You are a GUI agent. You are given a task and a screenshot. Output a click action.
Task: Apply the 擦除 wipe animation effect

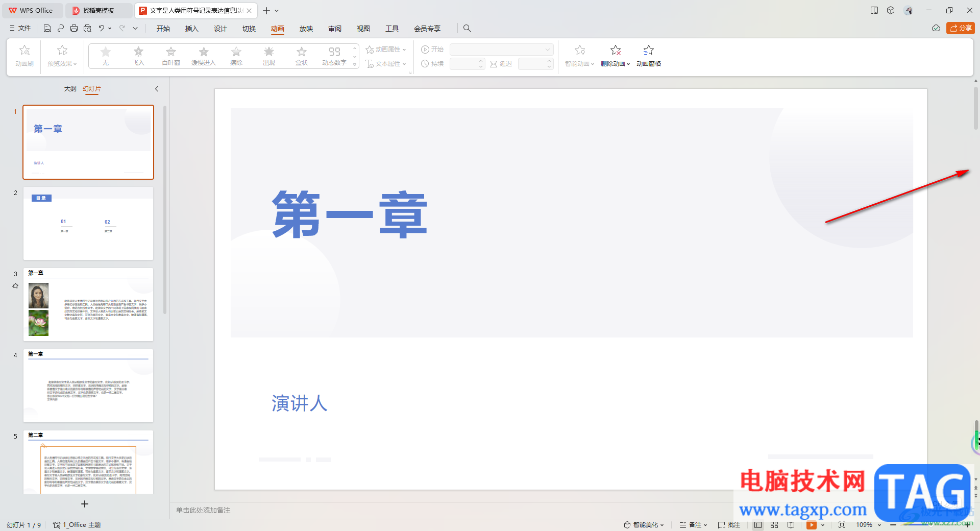point(236,56)
